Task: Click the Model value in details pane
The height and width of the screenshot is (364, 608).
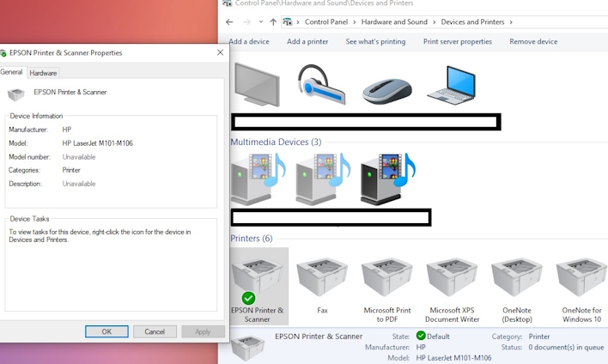Action: [453, 358]
